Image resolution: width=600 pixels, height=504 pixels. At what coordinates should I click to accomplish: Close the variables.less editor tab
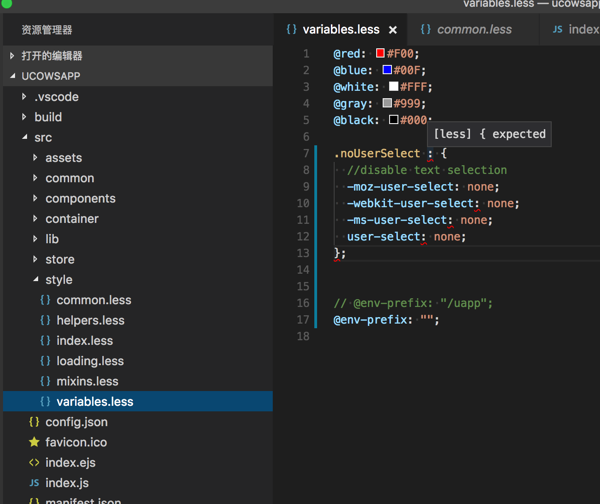point(393,30)
